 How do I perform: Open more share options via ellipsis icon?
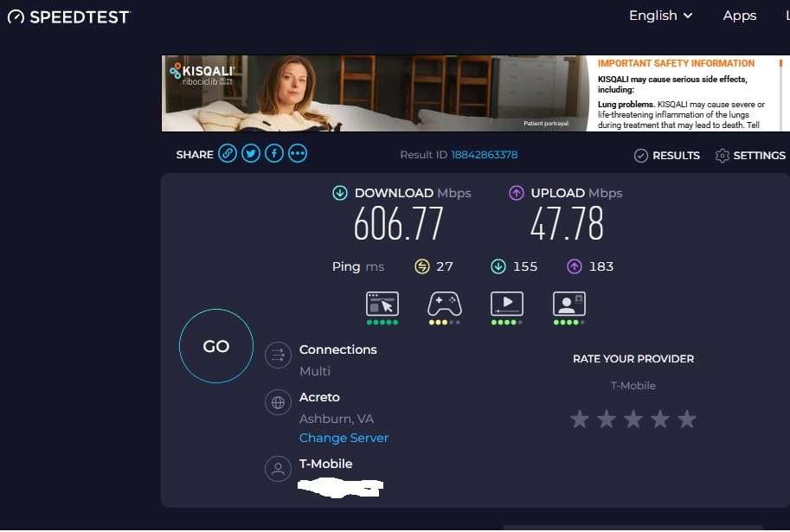tap(298, 153)
